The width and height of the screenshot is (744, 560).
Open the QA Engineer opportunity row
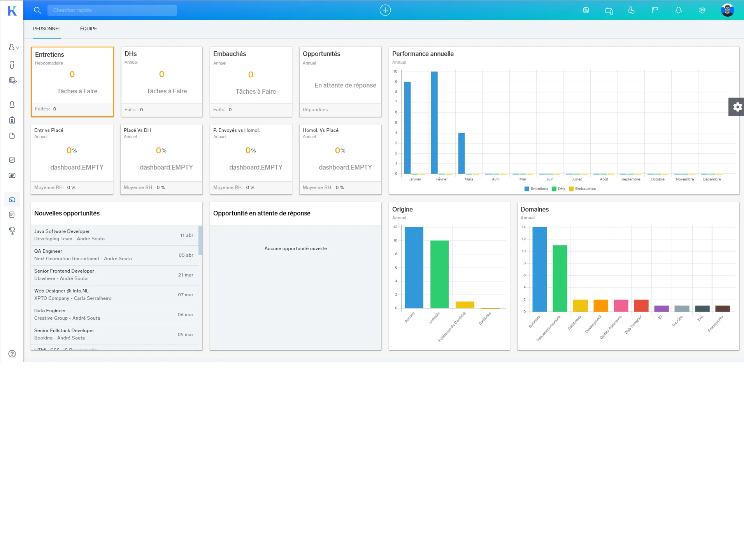115,255
